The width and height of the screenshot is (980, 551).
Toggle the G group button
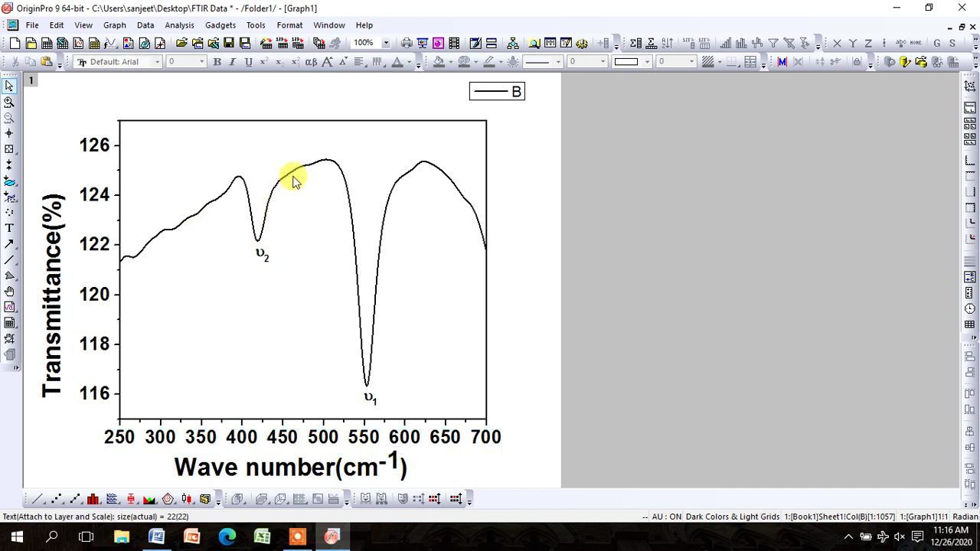[937, 44]
